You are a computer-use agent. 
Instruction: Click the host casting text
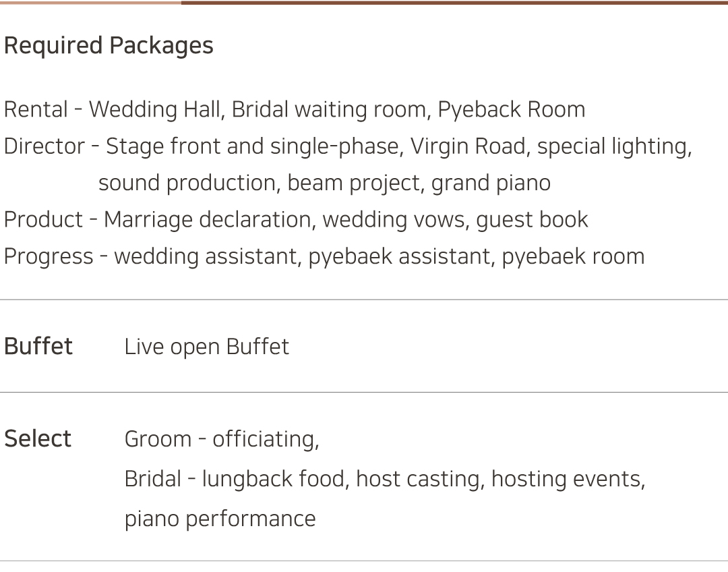pos(419,479)
